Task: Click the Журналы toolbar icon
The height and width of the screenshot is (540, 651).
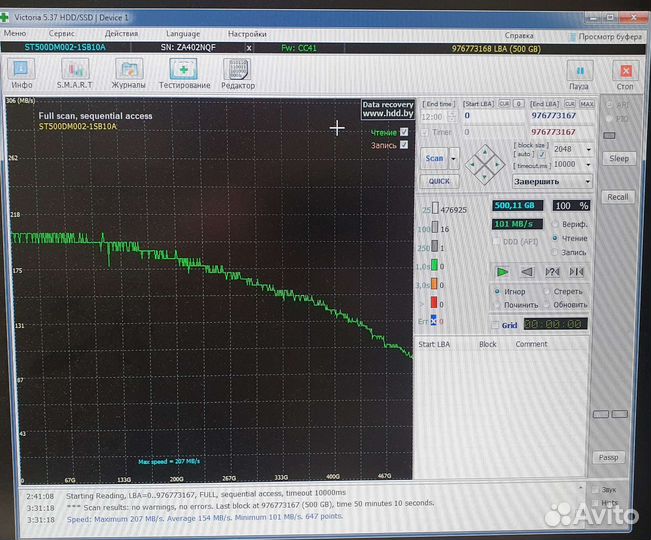Action: click(x=129, y=72)
